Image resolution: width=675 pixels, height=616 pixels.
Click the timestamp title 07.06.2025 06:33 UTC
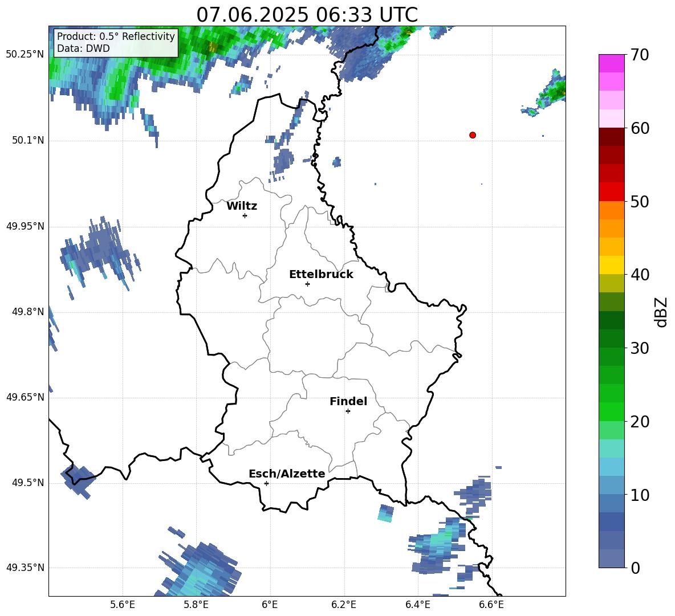[x=307, y=14]
